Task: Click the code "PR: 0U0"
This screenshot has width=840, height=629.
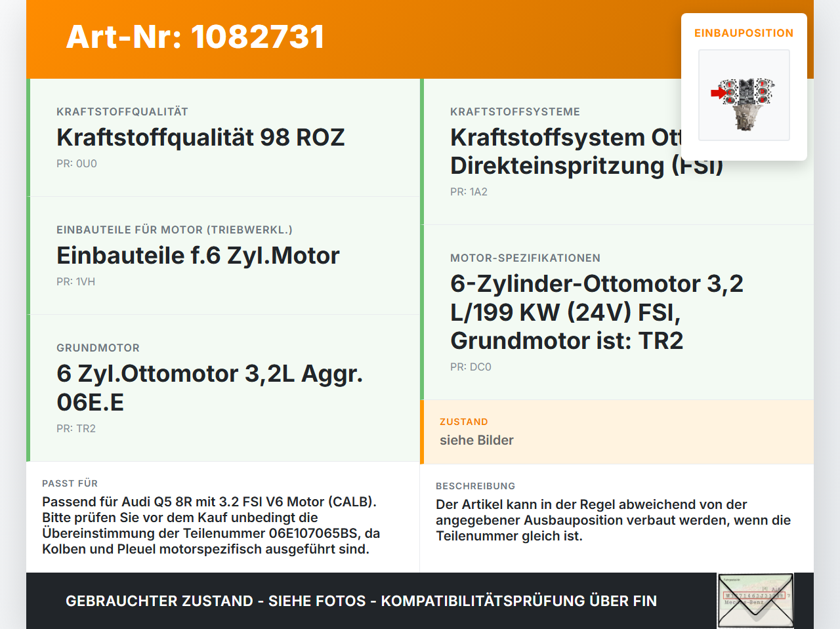Action: pyautogui.click(x=77, y=163)
